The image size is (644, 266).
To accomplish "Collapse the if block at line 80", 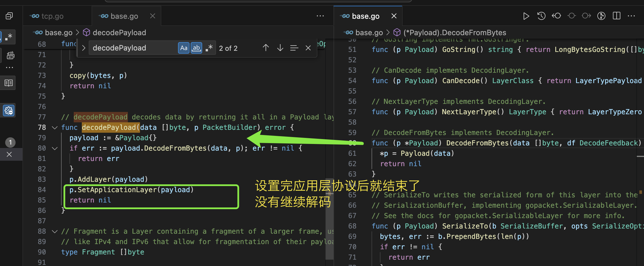I will point(55,148).
